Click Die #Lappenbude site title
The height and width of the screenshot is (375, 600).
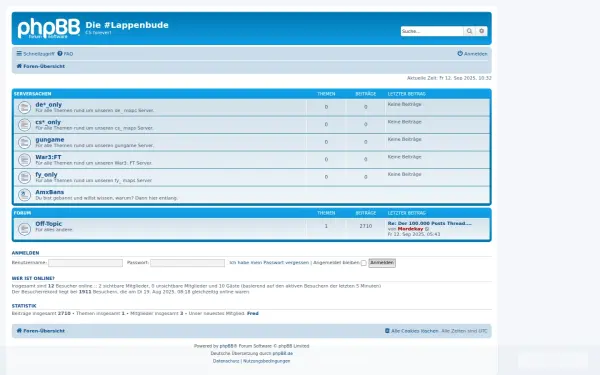point(127,25)
